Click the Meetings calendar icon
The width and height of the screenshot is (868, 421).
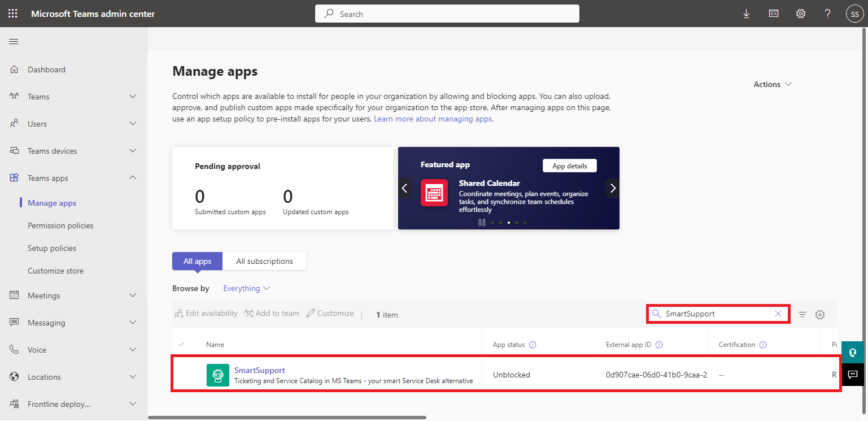pos(15,296)
